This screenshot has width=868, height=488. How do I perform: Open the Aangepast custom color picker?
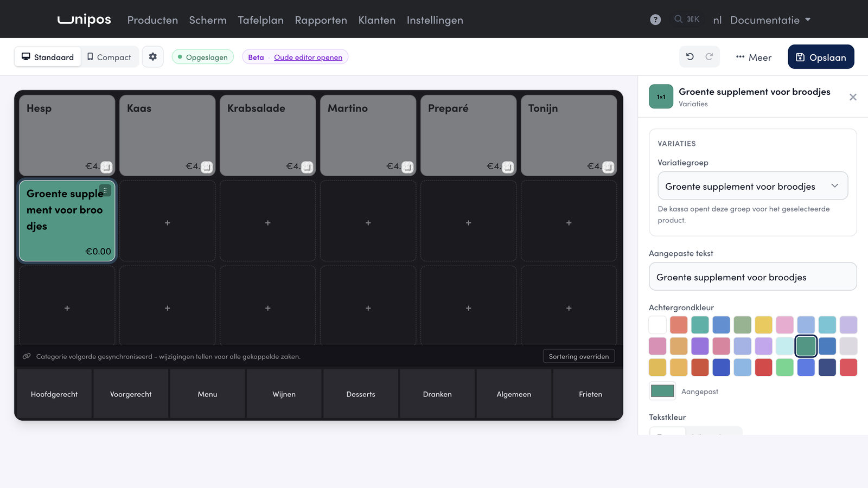[662, 391]
